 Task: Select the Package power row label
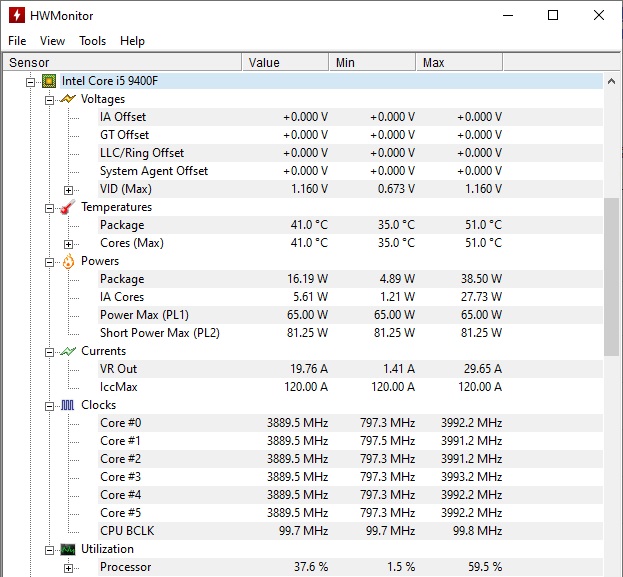(122, 279)
